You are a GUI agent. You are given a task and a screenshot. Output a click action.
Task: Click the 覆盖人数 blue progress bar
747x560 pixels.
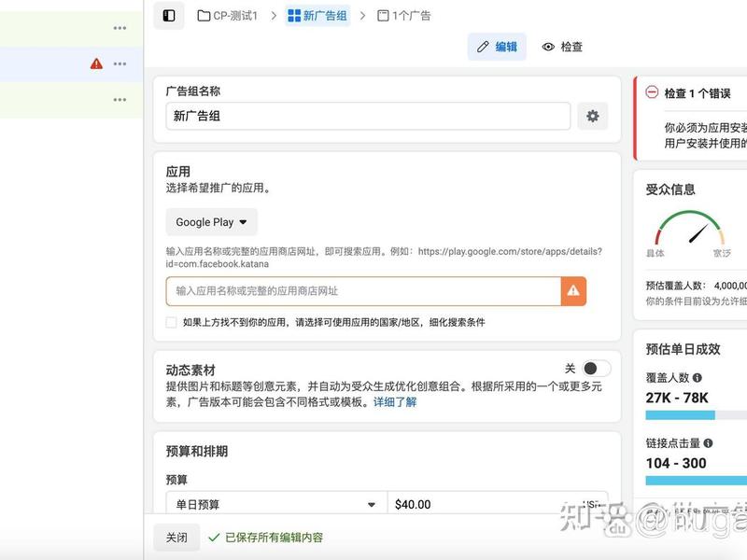[681, 415]
